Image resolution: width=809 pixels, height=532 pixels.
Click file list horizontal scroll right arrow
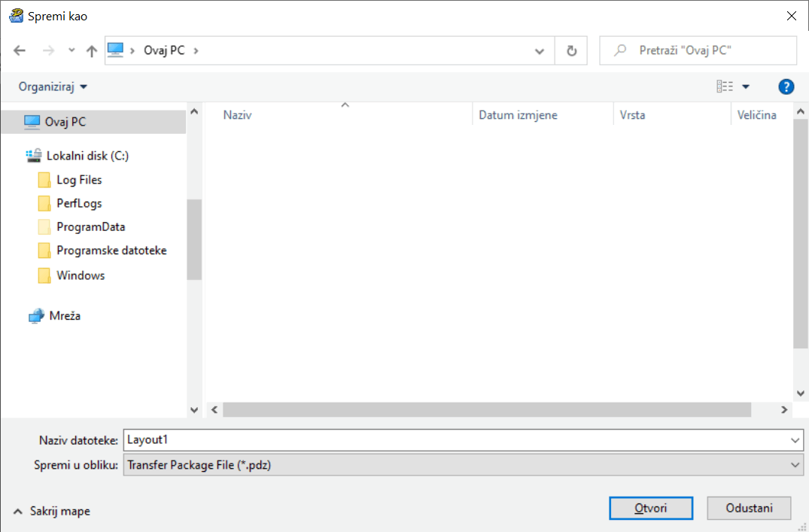coord(784,409)
